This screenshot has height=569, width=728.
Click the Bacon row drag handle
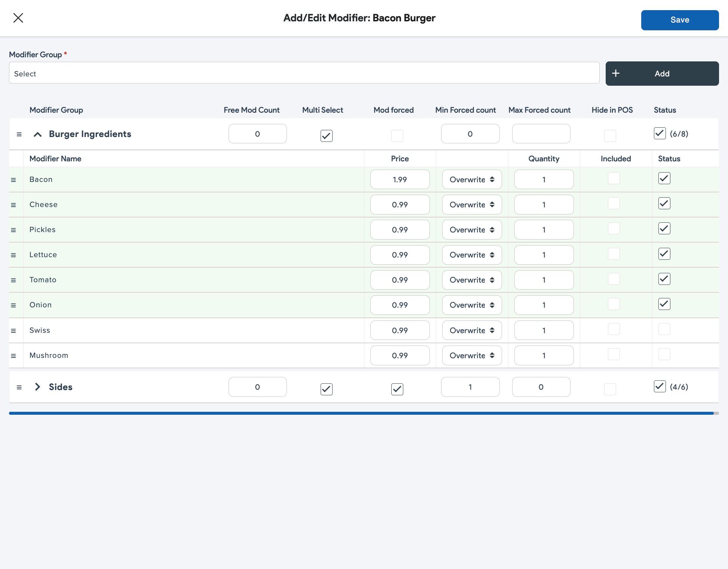coord(13,180)
